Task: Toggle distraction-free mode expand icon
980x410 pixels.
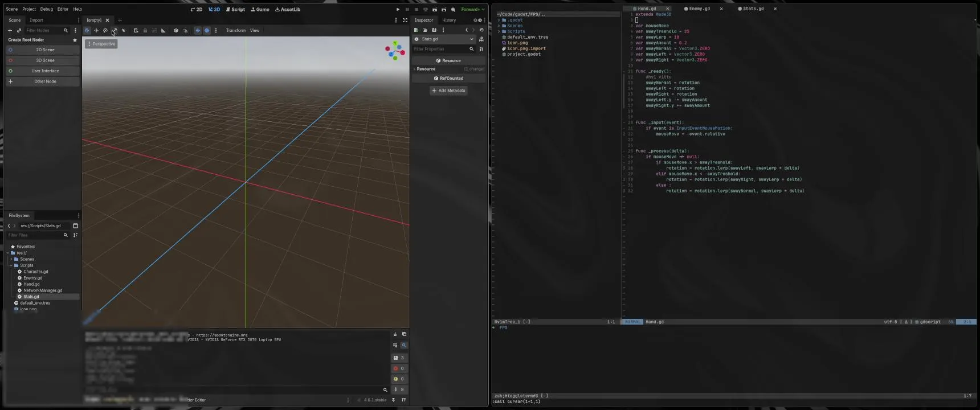Action: (x=405, y=20)
